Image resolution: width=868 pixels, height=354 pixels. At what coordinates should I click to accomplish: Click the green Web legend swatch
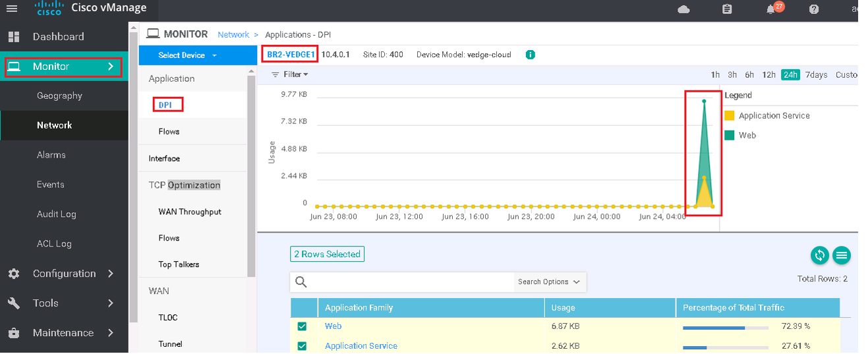click(730, 135)
